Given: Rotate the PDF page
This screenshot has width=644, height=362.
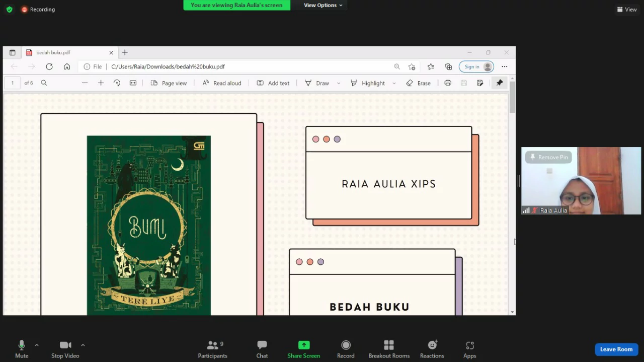Looking at the screenshot, I should [x=117, y=83].
